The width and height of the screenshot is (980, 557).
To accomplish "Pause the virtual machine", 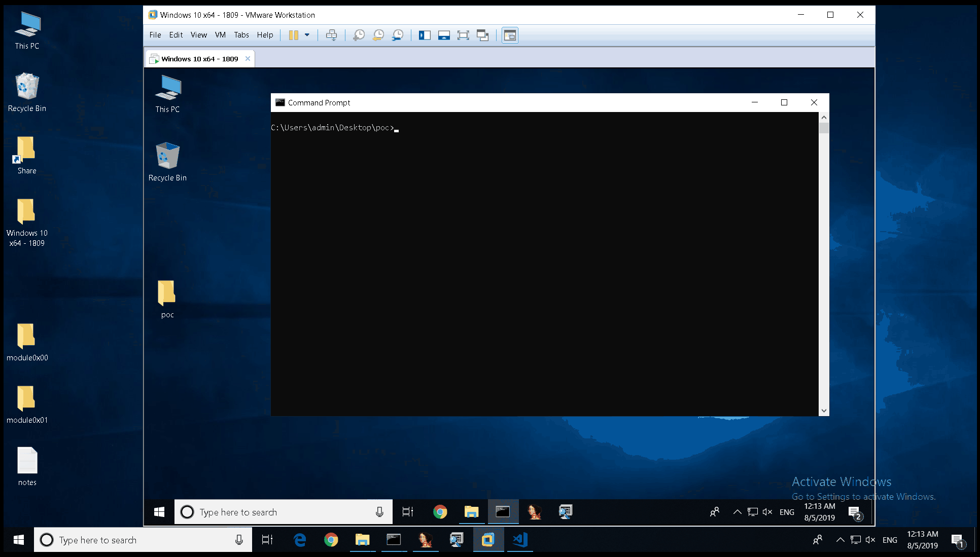I will coord(293,35).
